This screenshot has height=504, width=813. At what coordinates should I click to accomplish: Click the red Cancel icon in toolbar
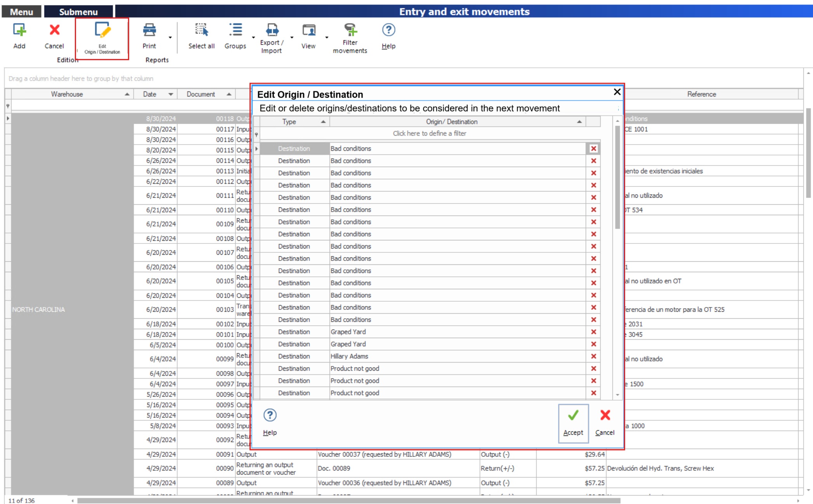click(54, 30)
